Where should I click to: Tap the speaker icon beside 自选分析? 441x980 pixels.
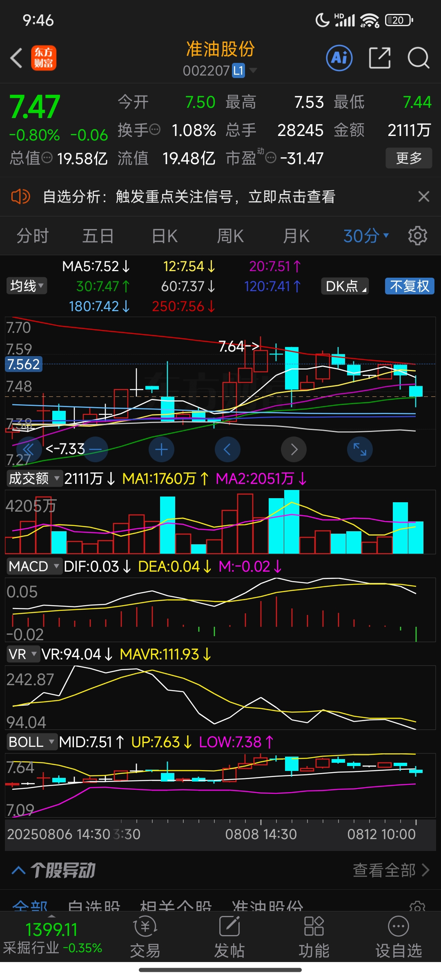pyautogui.click(x=20, y=197)
